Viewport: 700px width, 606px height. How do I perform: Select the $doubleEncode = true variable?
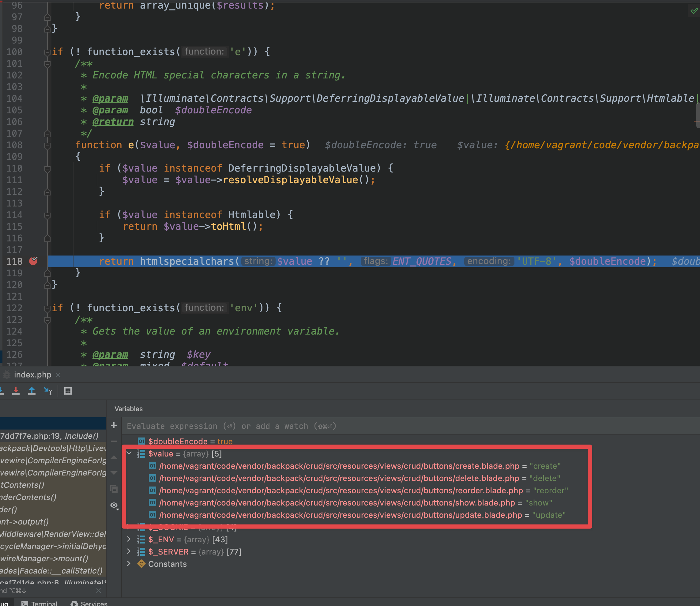[x=185, y=441]
